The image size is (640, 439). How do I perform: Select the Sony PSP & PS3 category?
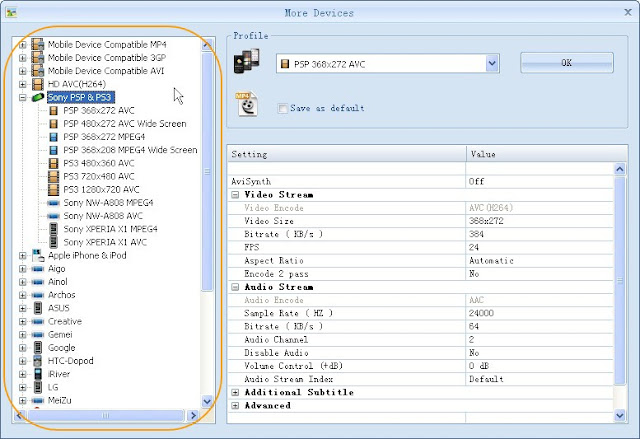[79, 98]
